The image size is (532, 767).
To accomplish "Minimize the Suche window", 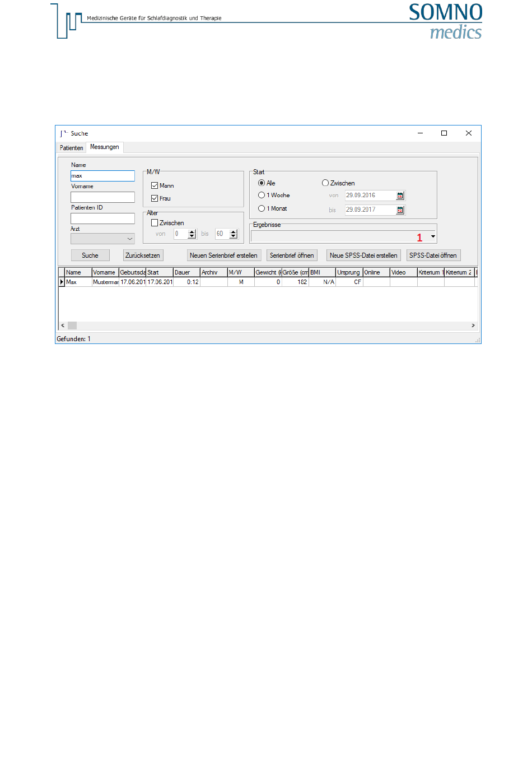I will click(420, 133).
